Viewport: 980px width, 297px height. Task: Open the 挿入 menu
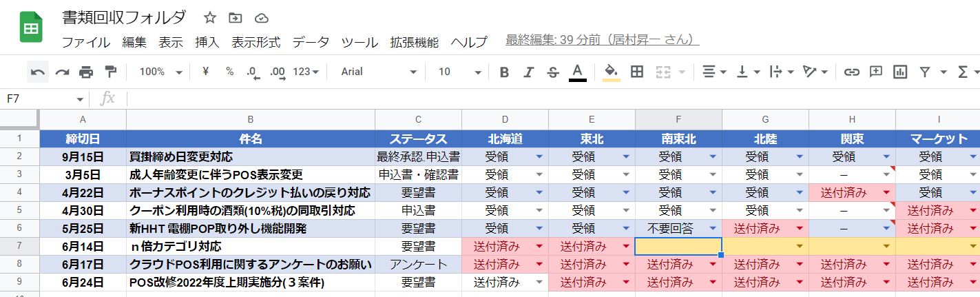(x=207, y=42)
